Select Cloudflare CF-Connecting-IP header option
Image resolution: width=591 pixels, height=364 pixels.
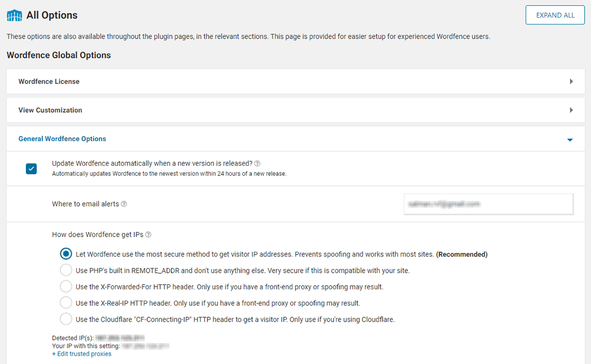[x=66, y=319]
